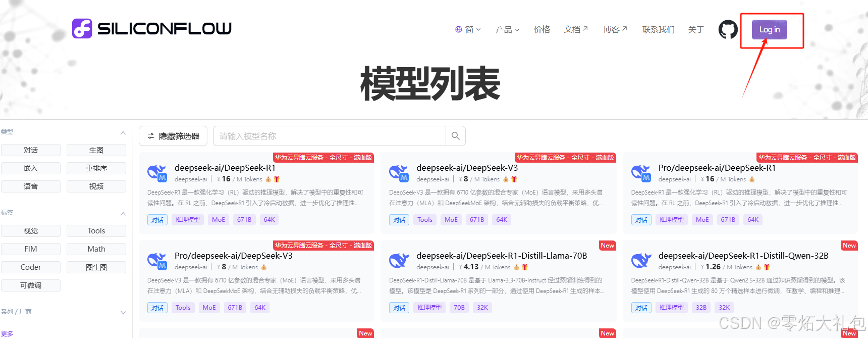
Task: Click New badge on DeepSeek-R1-Distill-Llama-70B card
Action: 608,246
